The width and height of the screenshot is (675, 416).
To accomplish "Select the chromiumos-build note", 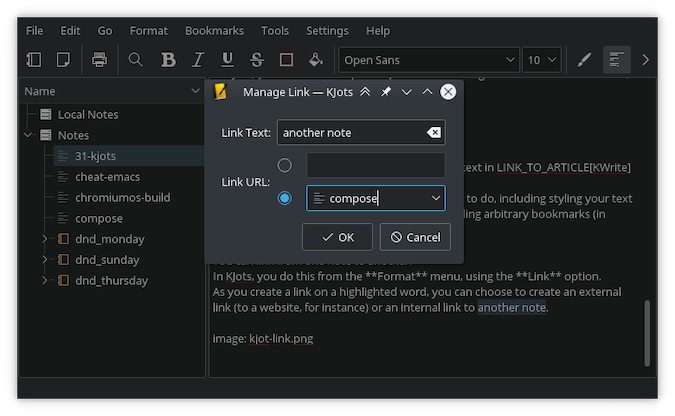I will [x=123, y=197].
